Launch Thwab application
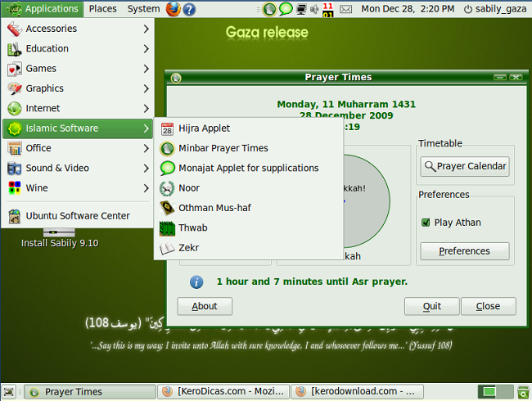Screen dimensions: 532x401 [248, 228]
